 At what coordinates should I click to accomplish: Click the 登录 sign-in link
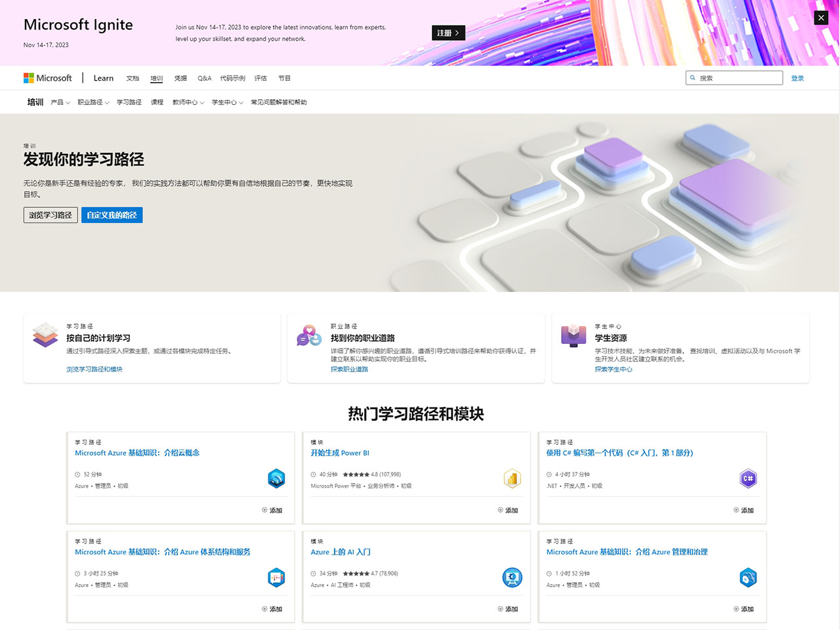pyautogui.click(x=797, y=78)
